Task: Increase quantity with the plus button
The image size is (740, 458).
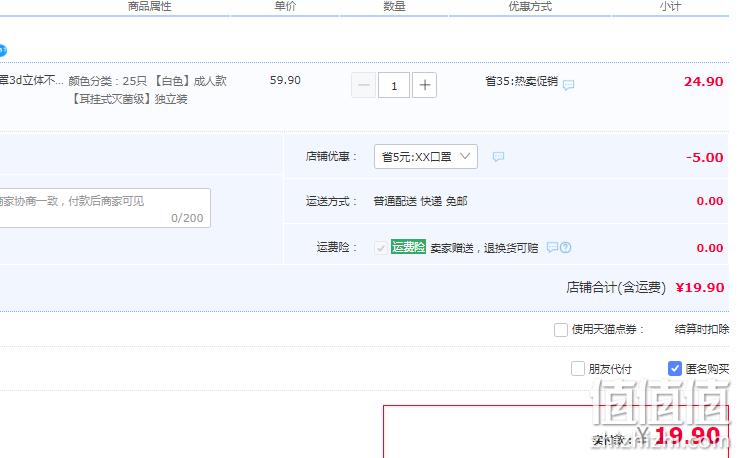Action: point(424,85)
